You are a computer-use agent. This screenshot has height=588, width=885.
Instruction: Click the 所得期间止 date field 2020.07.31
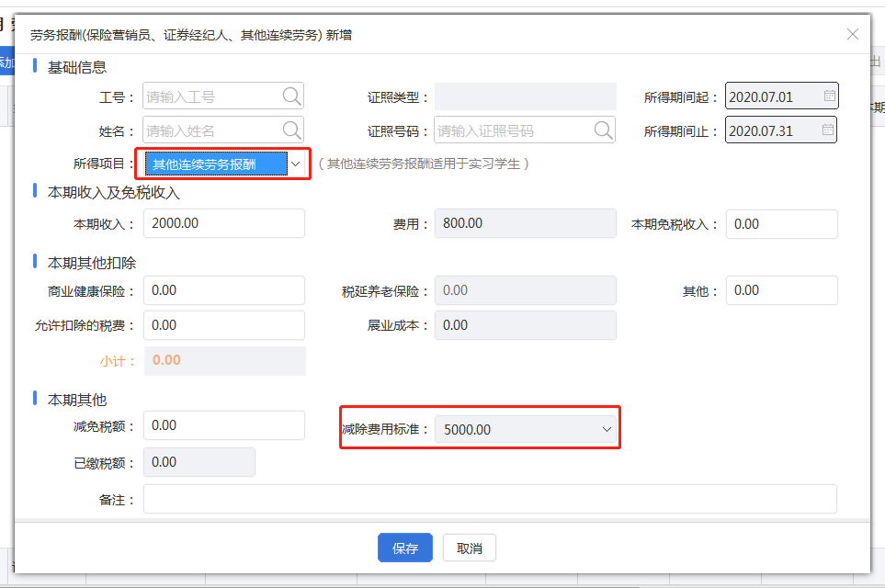(781, 130)
